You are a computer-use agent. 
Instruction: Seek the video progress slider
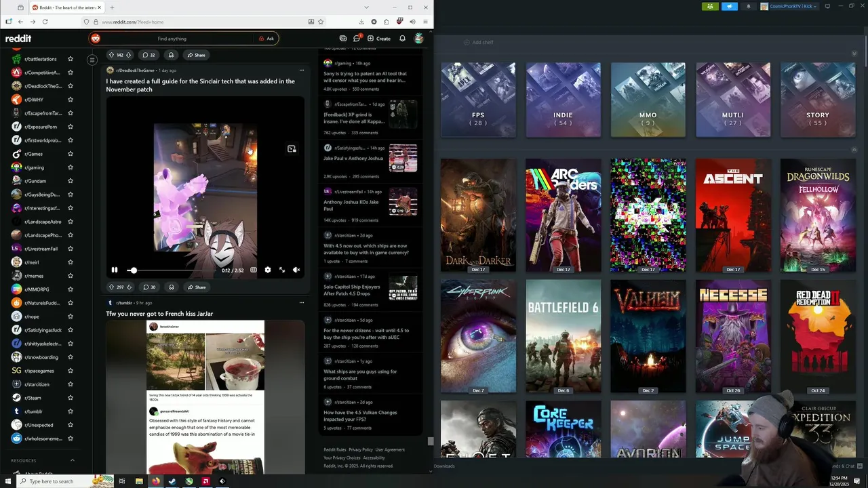click(171, 270)
